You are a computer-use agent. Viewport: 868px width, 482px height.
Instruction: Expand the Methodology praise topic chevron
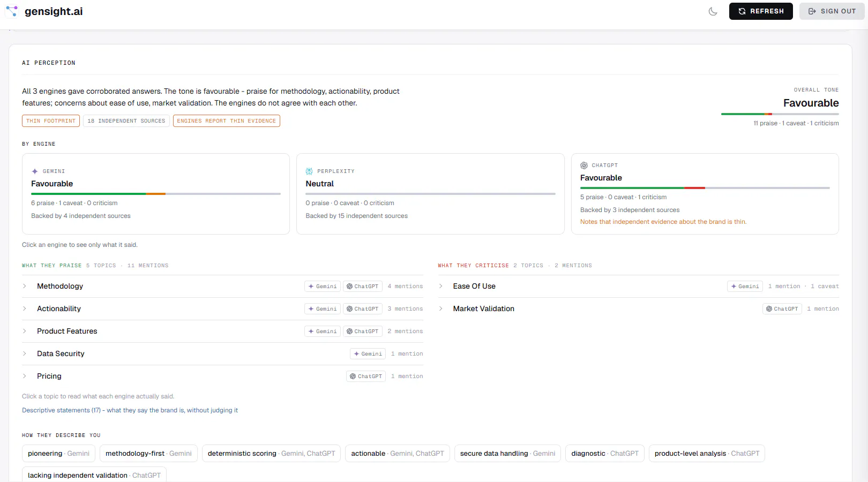pos(25,286)
